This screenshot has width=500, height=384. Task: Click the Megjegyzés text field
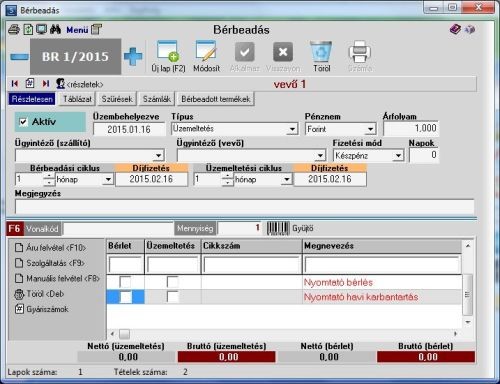tap(245, 207)
